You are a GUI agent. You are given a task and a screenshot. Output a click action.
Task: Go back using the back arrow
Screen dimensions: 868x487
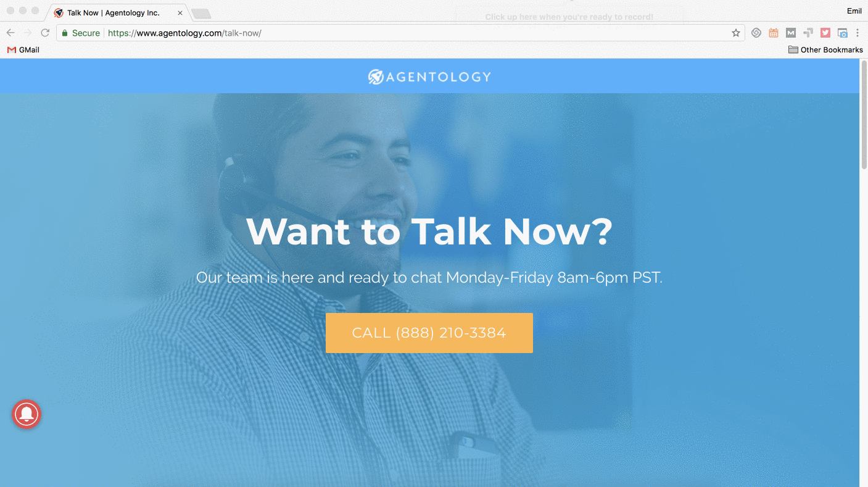(10, 33)
